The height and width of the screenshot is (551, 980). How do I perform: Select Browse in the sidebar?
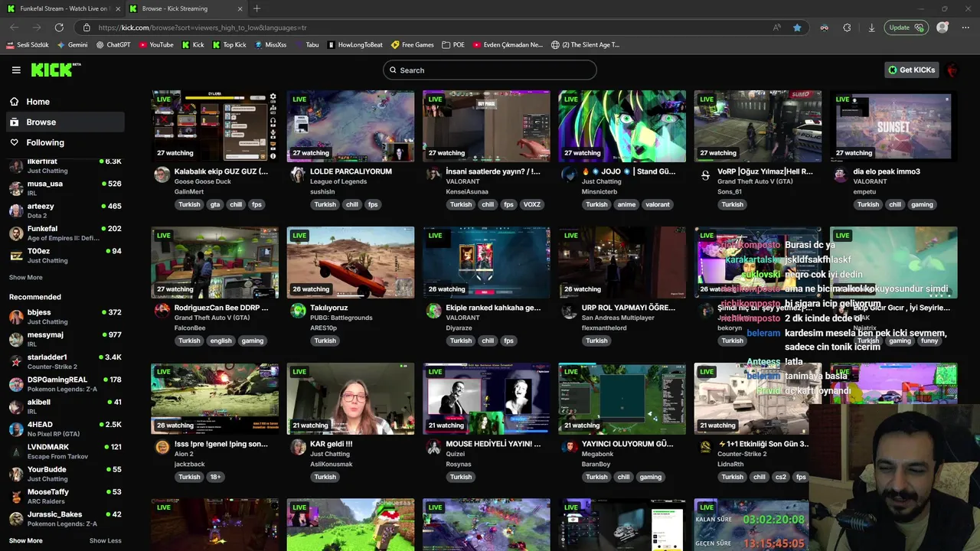click(64, 122)
